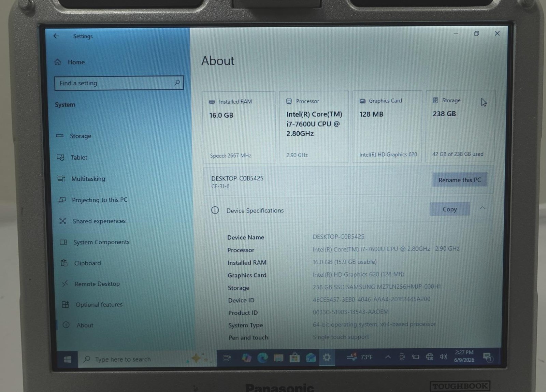
Task: Restore down the Settings window
Action: coord(477,33)
